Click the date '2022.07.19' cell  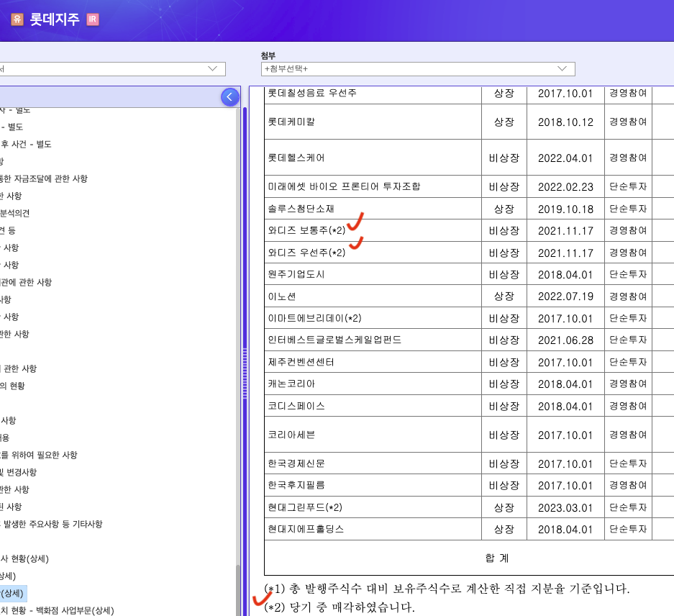click(x=565, y=296)
